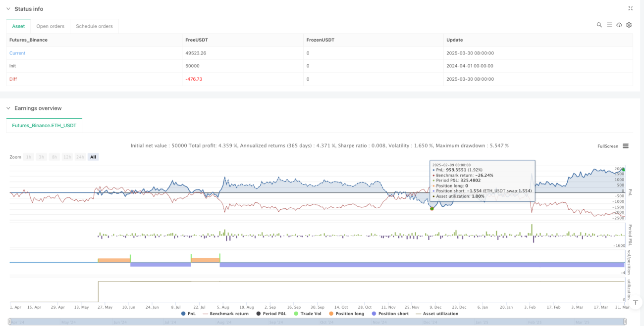The width and height of the screenshot is (644, 326).
Task: Click the cloud download icon
Action: click(619, 25)
